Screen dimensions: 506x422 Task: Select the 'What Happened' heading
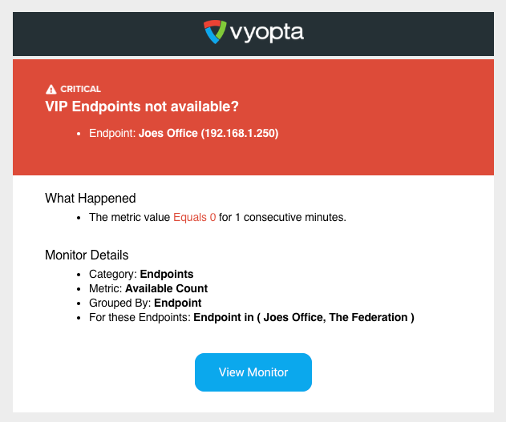pos(90,198)
